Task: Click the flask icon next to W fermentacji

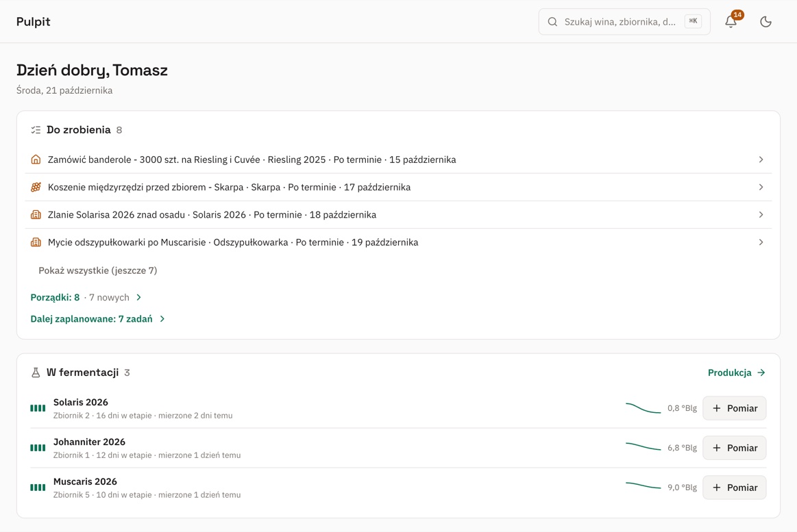Action: 36,372
